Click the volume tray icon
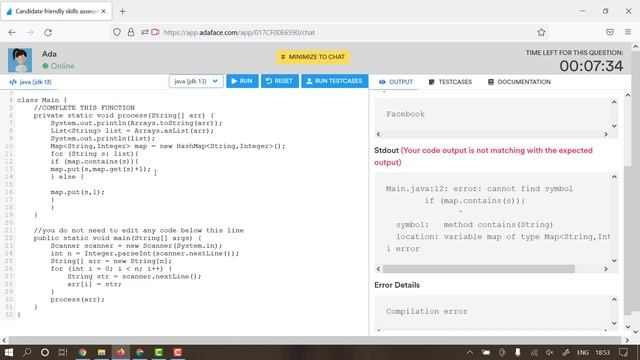 click(x=550, y=352)
